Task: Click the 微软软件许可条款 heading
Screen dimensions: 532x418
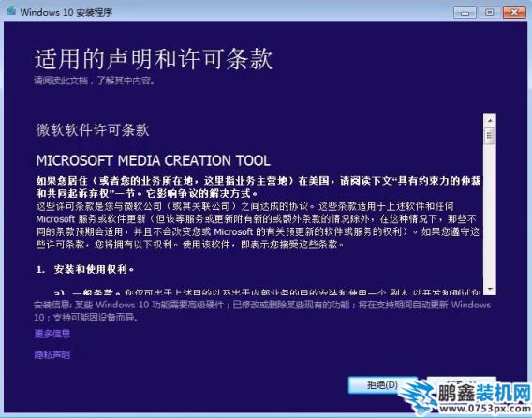Action: coord(93,130)
